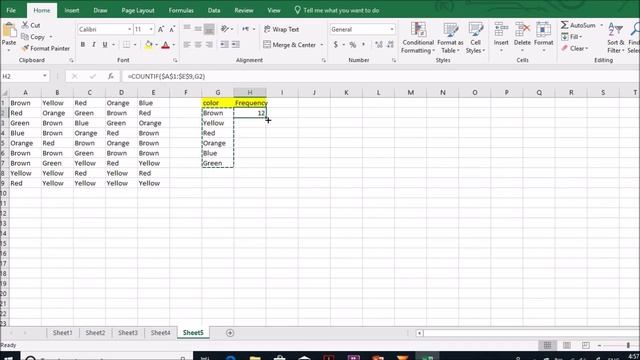This screenshot has height=360, width=640.
Task: Open the General number format dropdown
Action: click(391, 29)
